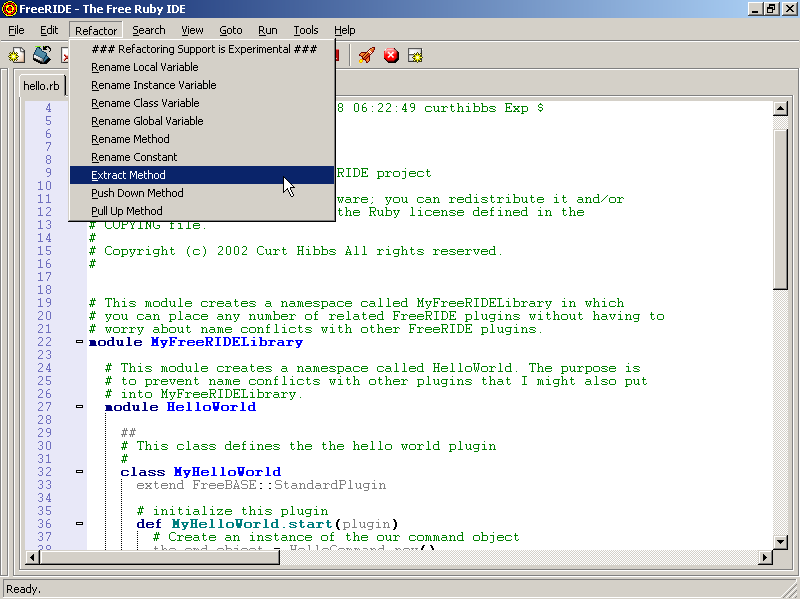The width and height of the screenshot is (800, 600).
Task: Choose Rename Instance Variable
Action: tap(202, 85)
